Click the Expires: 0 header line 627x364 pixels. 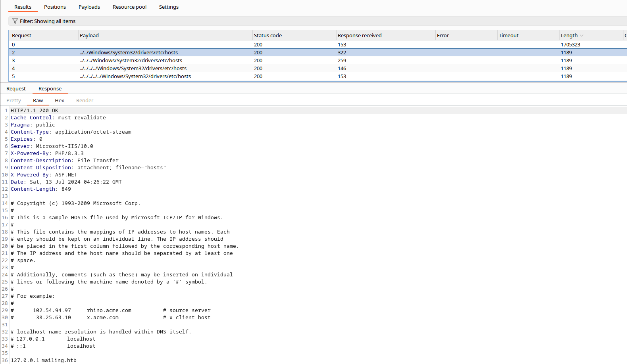(27, 139)
